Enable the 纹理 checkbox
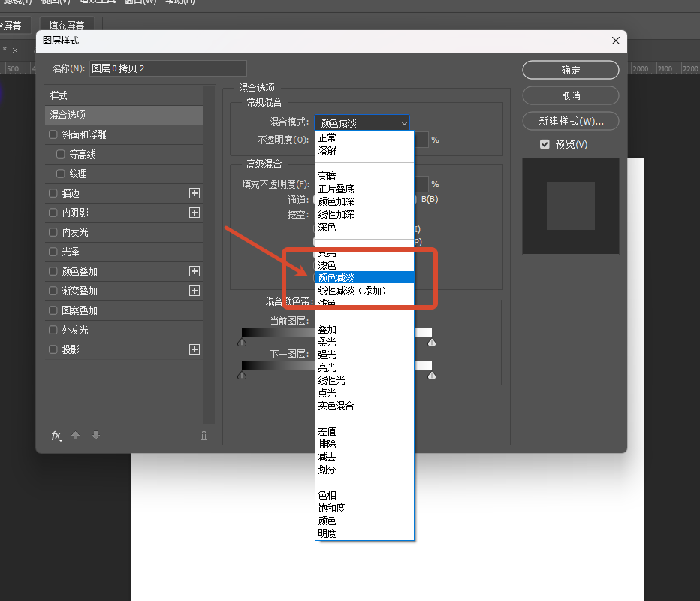The height and width of the screenshot is (601, 700). pos(60,174)
